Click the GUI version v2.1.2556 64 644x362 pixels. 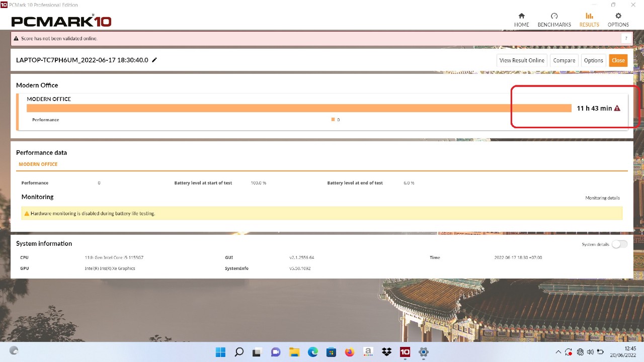301,257
